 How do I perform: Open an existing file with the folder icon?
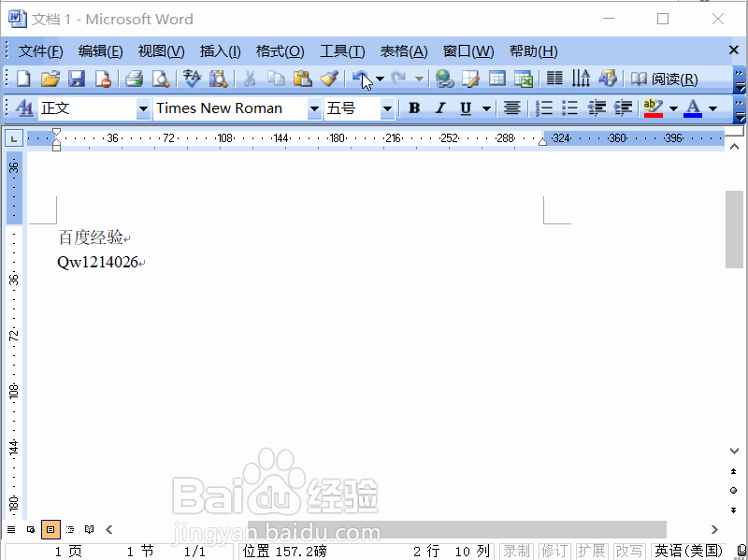click(50, 79)
